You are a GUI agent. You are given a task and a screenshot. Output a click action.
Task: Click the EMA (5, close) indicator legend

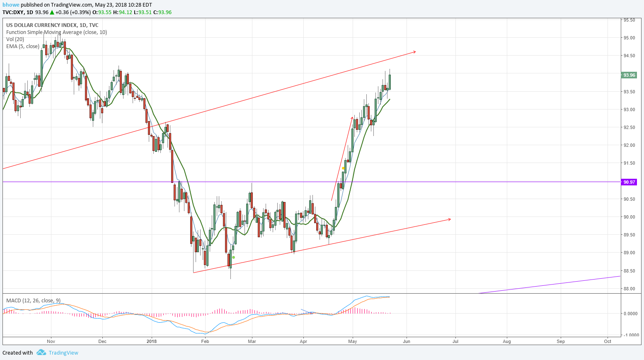click(23, 46)
